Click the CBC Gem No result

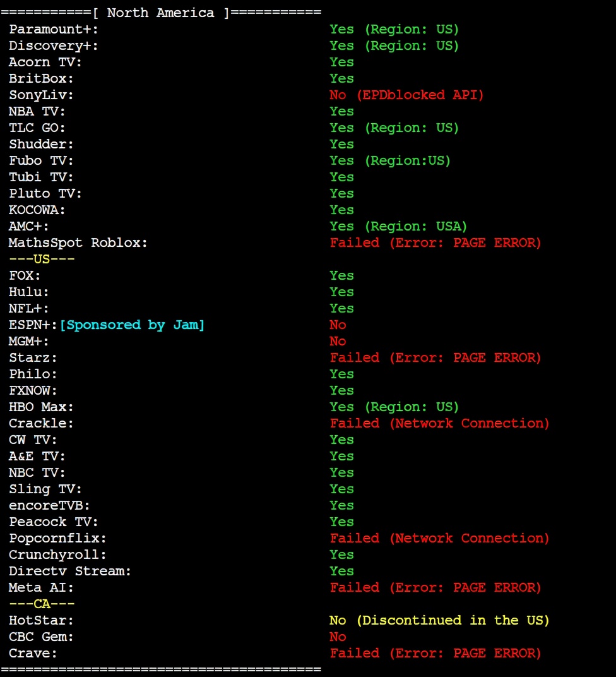click(x=338, y=637)
